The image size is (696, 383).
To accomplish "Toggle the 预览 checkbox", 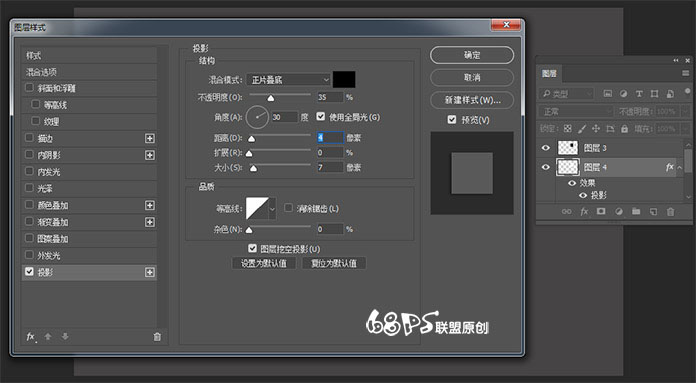I will 452,119.
